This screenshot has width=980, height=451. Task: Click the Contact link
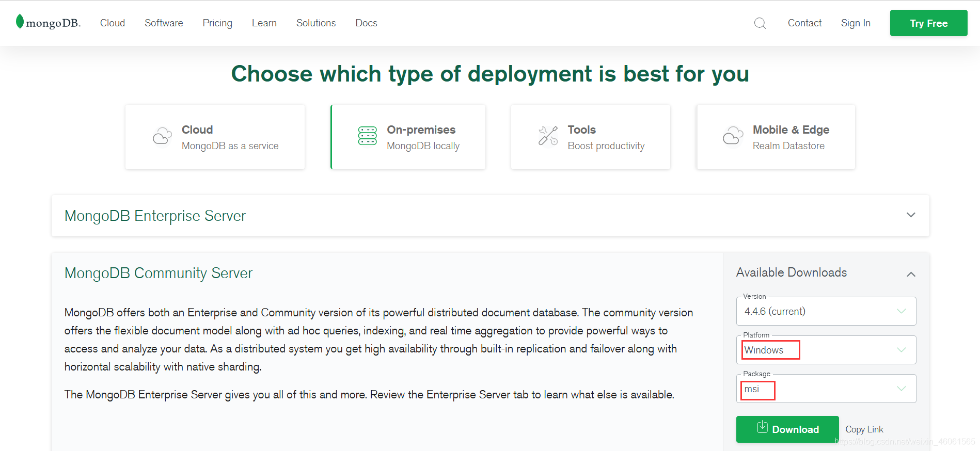(x=804, y=23)
